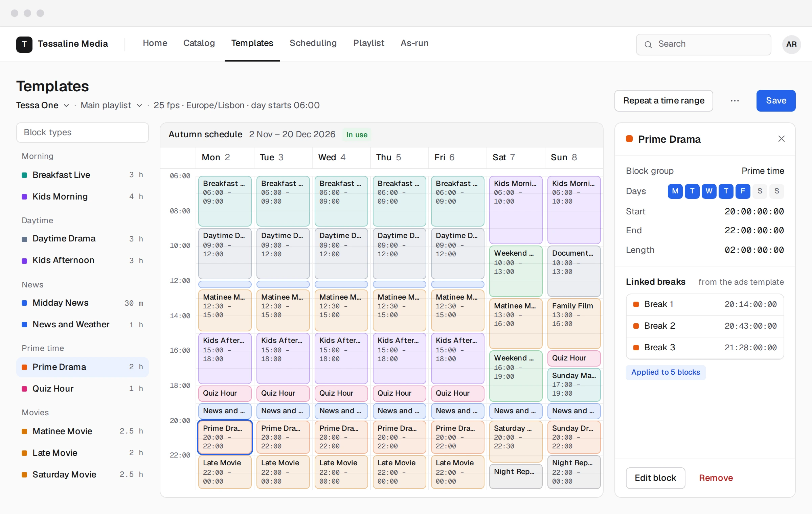Close the Prime Drama details panel
Image resolution: width=812 pixels, height=514 pixels.
pyautogui.click(x=781, y=139)
